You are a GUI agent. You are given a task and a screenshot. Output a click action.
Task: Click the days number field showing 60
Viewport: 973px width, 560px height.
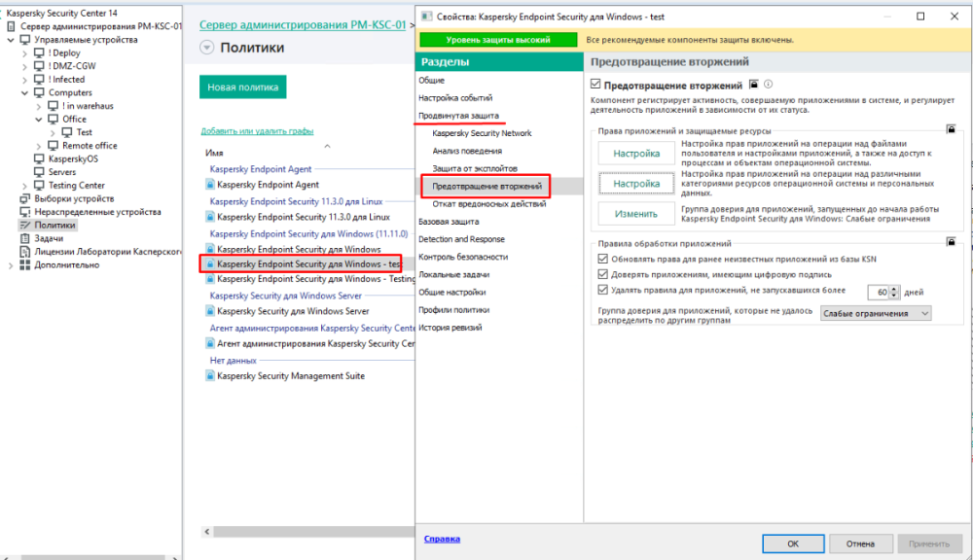click(879, 292)
